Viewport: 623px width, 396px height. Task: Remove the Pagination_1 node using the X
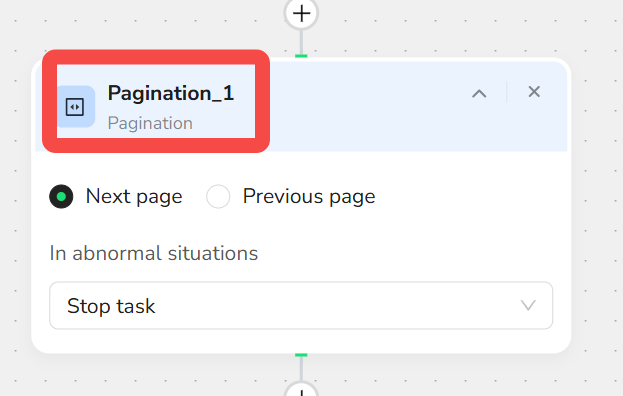coord(534,92)
